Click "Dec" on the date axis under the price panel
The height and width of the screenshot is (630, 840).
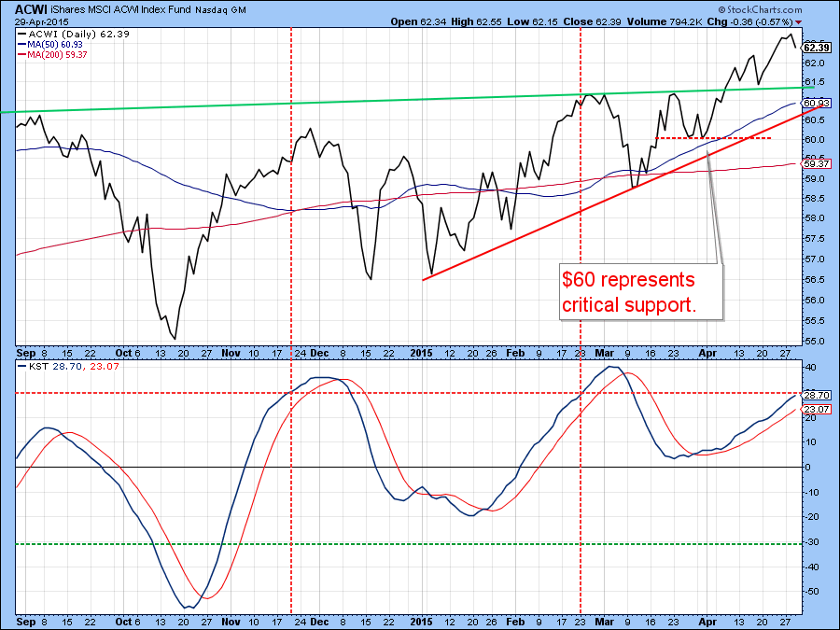(319, 354)
